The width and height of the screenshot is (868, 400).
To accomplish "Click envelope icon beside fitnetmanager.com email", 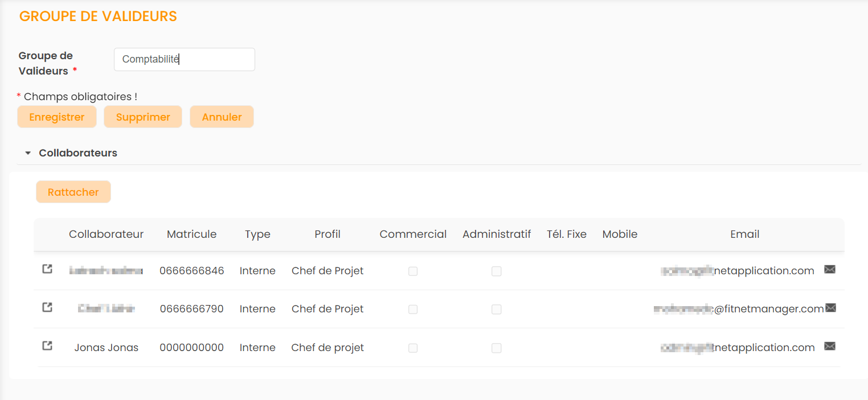I will (x=830, y=308).
